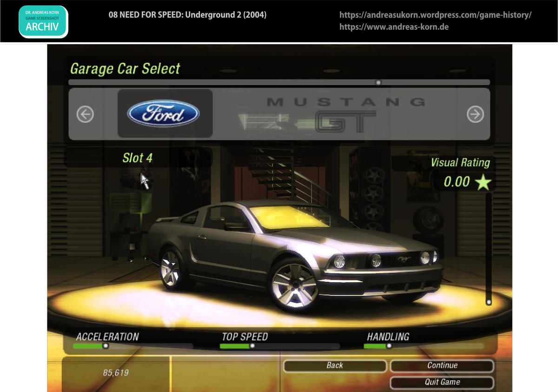The height and width of the screenshot is (392, 558).
Task: Click the right arrow to view next car
Action: [x=475, y=114]
